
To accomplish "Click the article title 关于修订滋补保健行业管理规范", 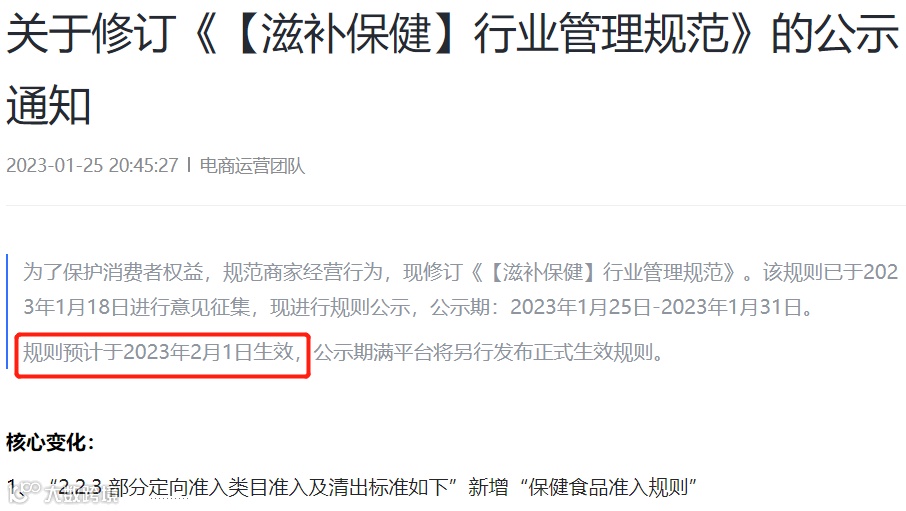I will pyautogui.click(x=452, y=34).
